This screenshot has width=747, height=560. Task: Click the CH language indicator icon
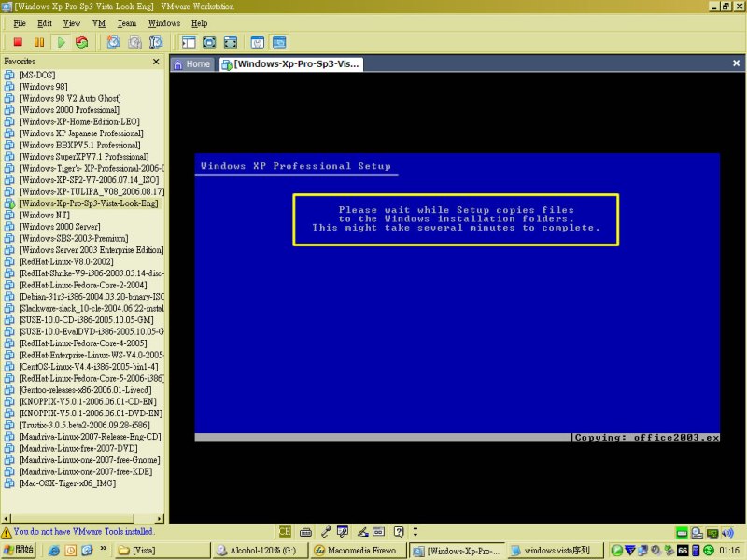coord(285,531)
